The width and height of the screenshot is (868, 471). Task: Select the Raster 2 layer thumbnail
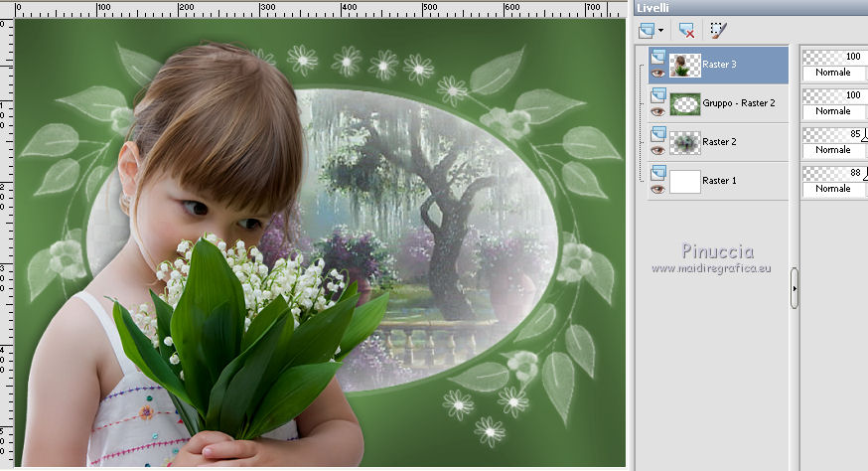point(685,143)
